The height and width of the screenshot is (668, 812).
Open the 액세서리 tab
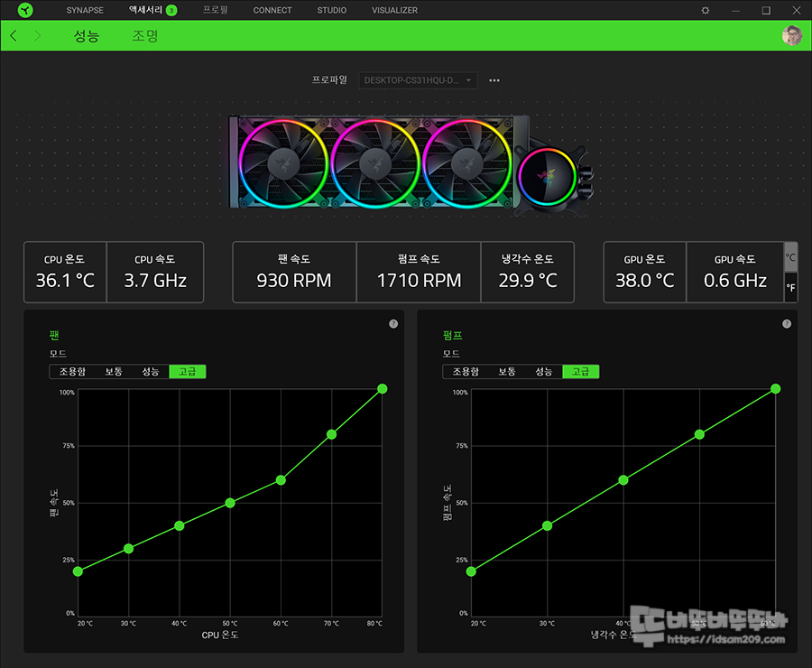click(145, 10)
